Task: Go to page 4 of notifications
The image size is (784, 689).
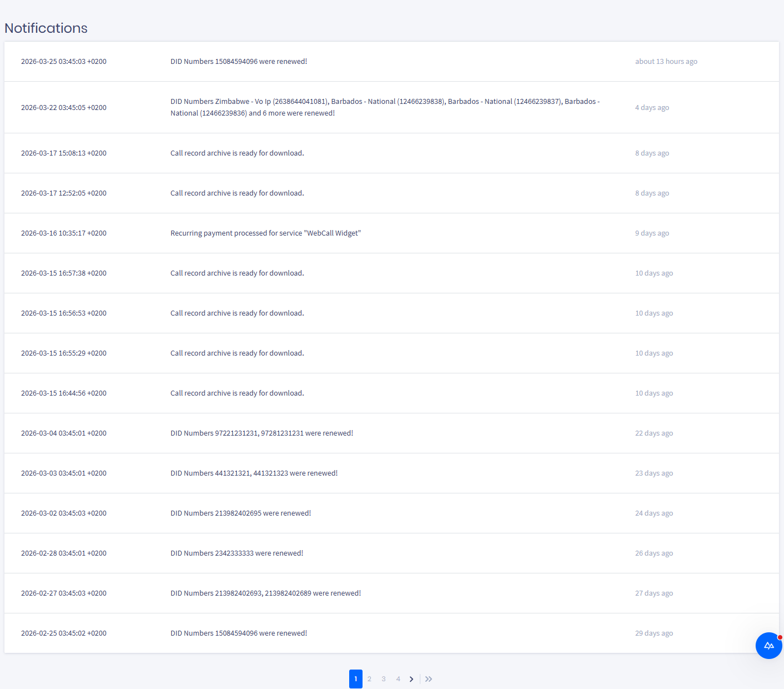Action: [398, 678]
